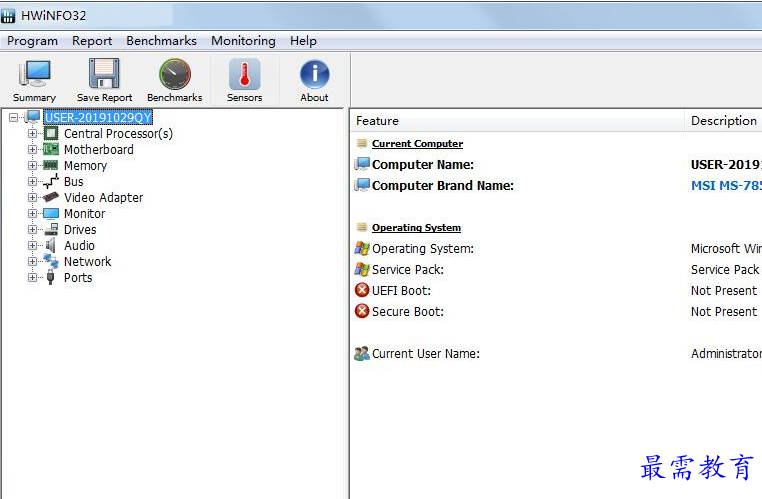Select Memory in the tree
This screenshot has height=499, width=762.
point(86,166)
